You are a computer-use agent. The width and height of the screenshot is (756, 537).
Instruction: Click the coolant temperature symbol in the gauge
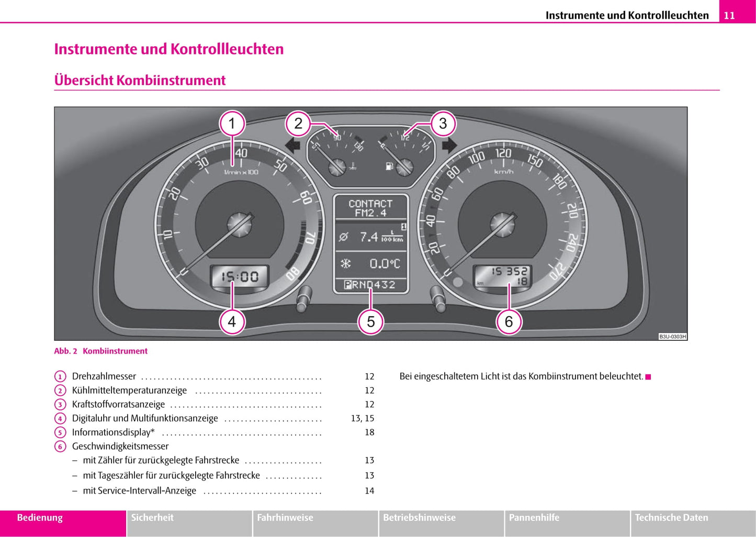pyautogui.click(x=353, y=167)
